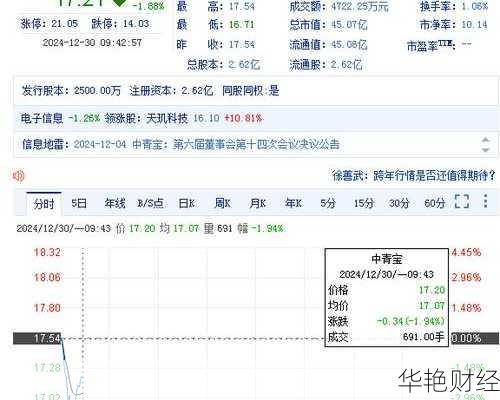This screenshot has width=500, height=400.
Task: Click the 18.06 price axis label
Action: pos(47,277)
